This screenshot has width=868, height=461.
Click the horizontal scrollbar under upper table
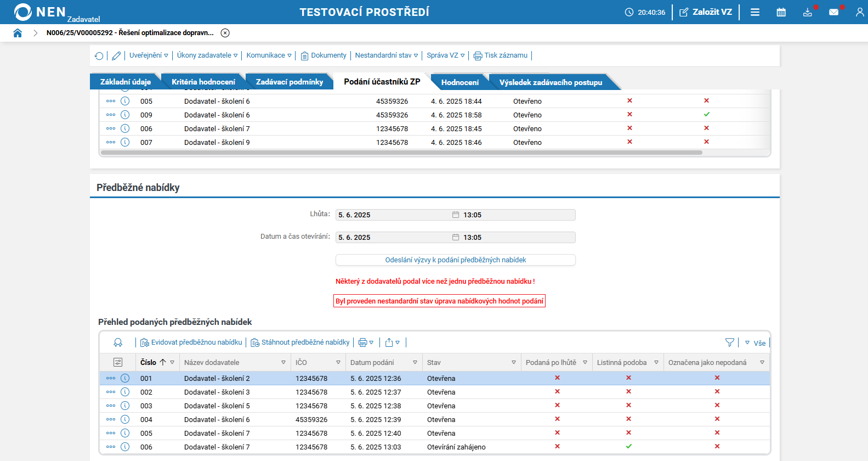(x=401, y=153)
